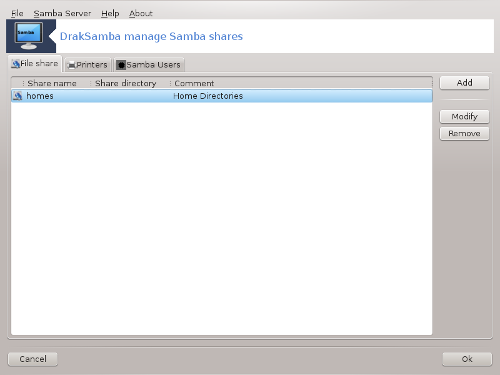Viewport: 500px width, 375px height.
Task: Open the File menu
Action: [17, 13]
